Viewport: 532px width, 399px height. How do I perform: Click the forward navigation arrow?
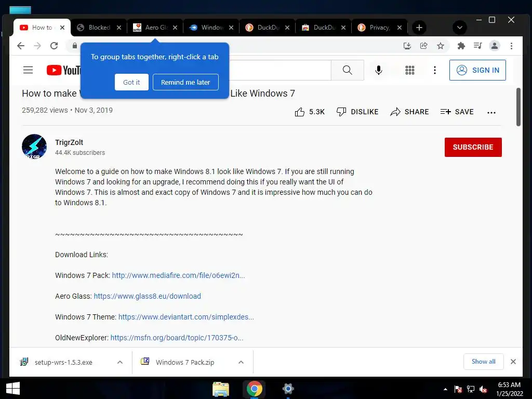[x=37, y=46]
